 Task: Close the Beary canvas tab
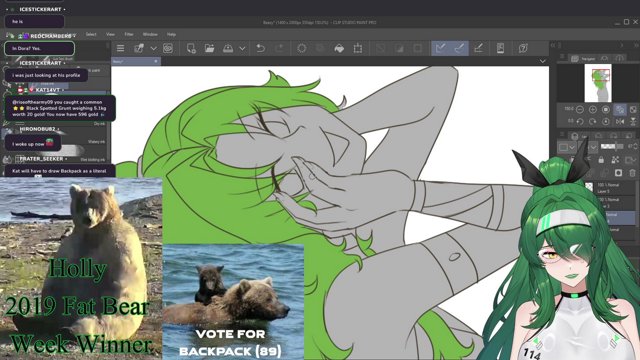tap(156, 61)
